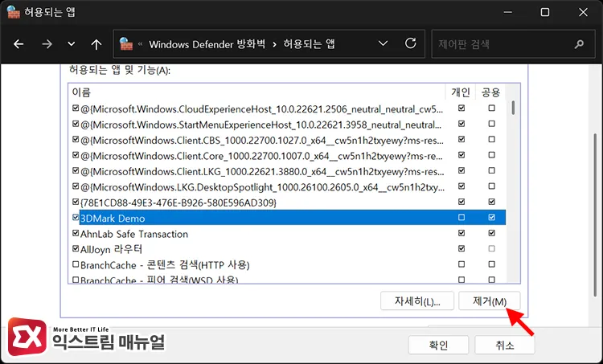603x364 pixels.
Task: Disable 공용 network for 3DMark Demo
Action: 491,218
